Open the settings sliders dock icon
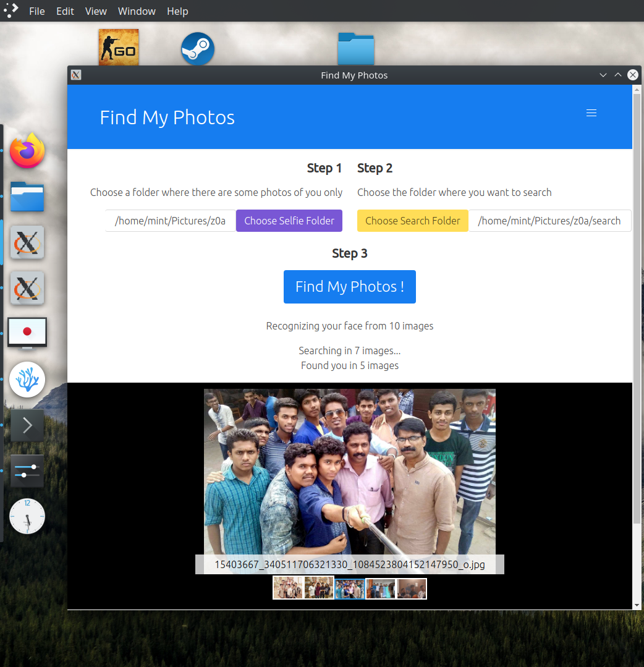Viewport: 644px width, 667px height. click(27, 471)
